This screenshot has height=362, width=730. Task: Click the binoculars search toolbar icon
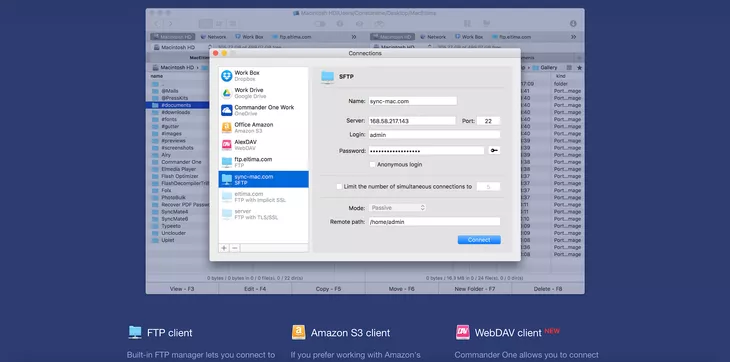point(379,24)
